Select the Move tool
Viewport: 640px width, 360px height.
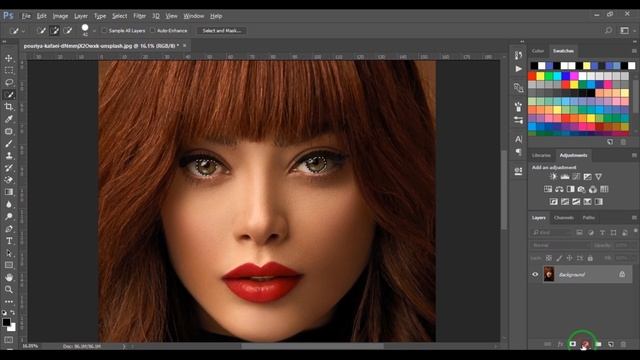pyautogui.click(x=9, y=58)
